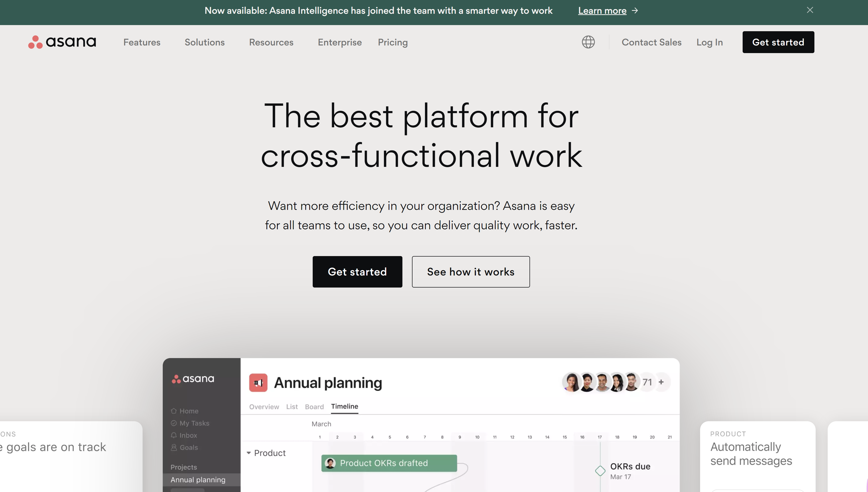Click the header Get started button
The width and height of the screenshot is (868, 492).
click(778, 42)
